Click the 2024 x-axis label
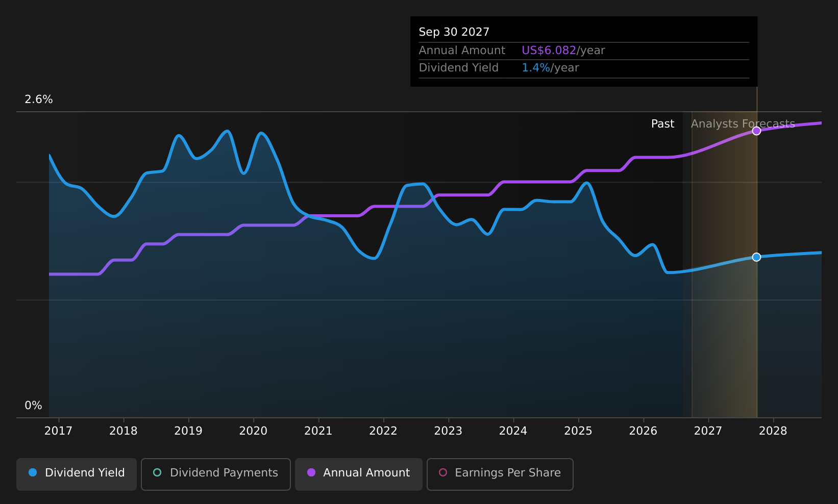 coord(513,431)
